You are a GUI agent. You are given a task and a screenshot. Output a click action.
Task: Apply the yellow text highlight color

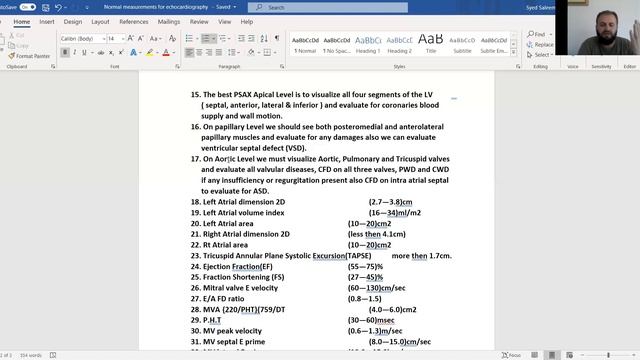[x=150, y=52]
